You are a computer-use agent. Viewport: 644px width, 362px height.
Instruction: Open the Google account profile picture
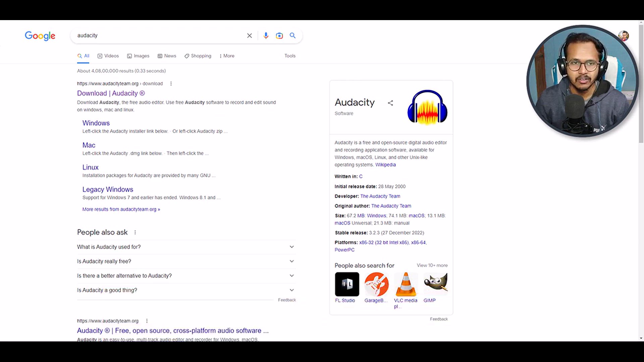coord(624,36)
